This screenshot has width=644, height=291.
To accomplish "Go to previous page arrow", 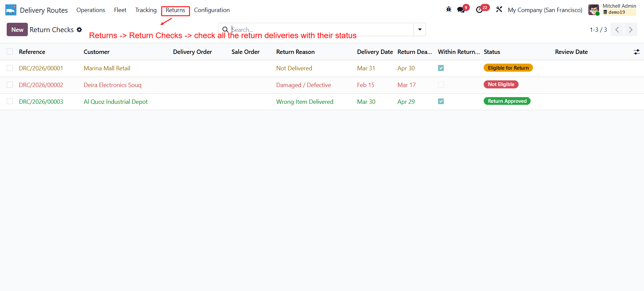I will coord(617,29).
